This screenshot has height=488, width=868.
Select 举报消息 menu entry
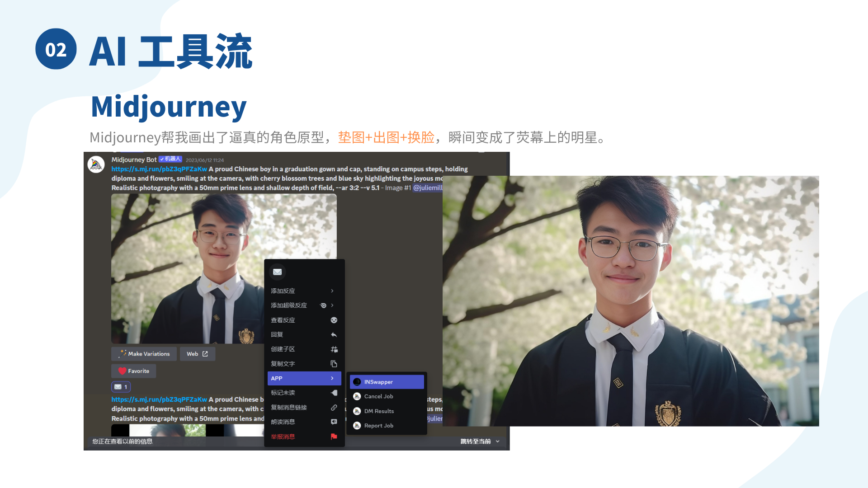(x=304, y=436)
